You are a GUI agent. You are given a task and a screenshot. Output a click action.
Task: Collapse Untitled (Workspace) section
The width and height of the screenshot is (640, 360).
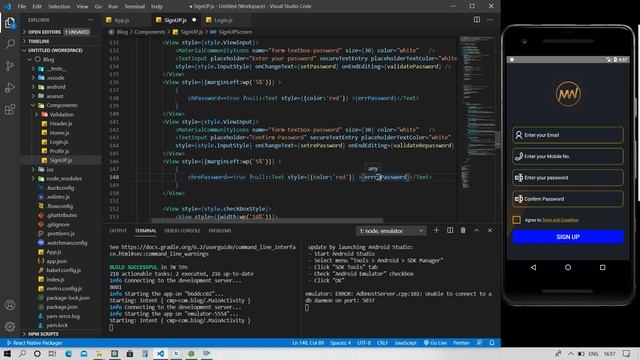[x=60, y=50]
